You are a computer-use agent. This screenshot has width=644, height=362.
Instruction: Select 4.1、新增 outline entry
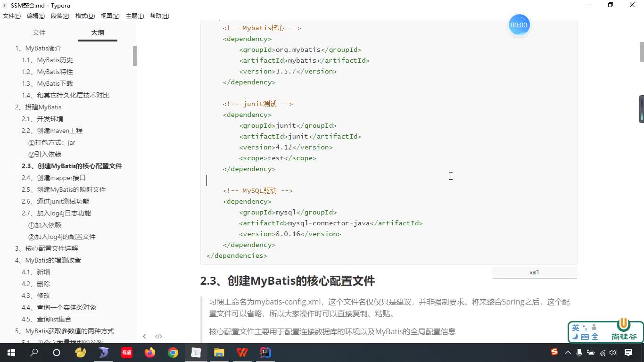(x=36, y=272)
